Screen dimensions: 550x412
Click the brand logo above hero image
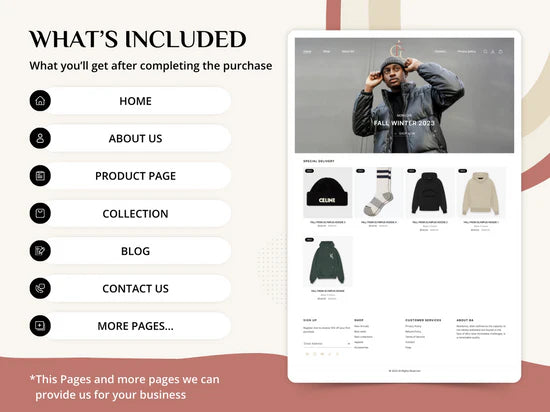coord(397,49)
